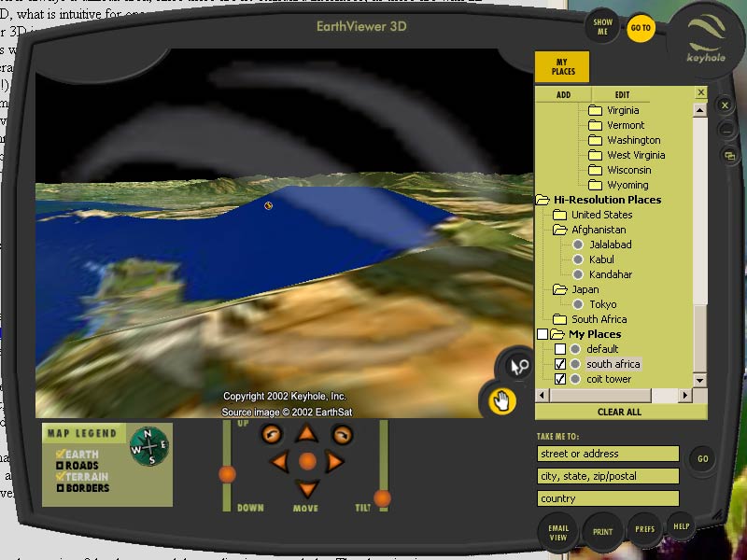The height and width of the screenshot is (560, 747).
Task: Fly to Jalalabad place bullet
Action: [578, 245]
